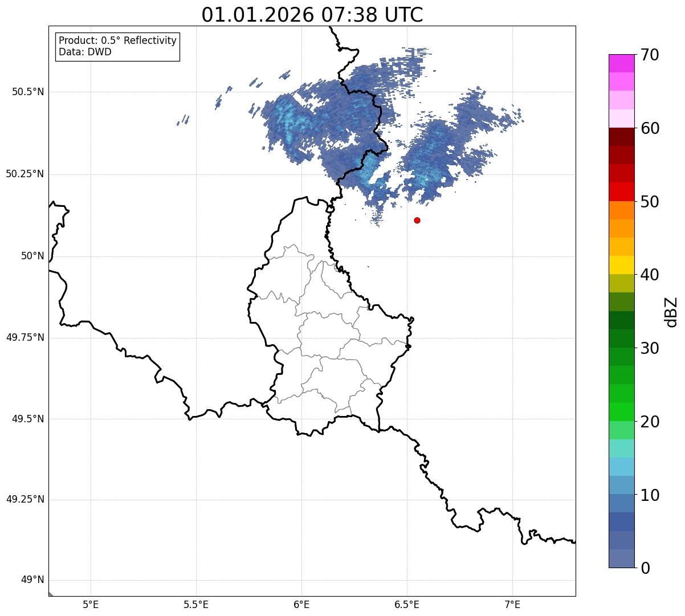This screenshot has width=685, height=616.
Task: Click "Product: 0.5° Reflectivity" legend text
Action: pos(118,41)
